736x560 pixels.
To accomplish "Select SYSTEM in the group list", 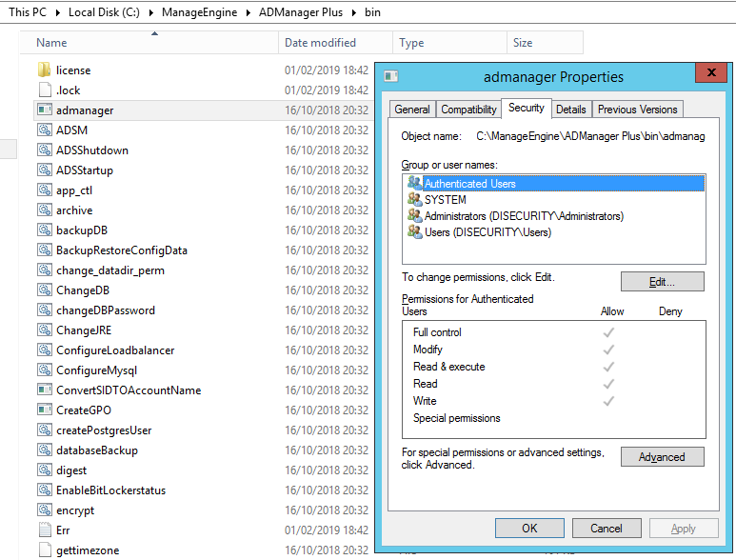I will pyautogui.click(x=554, y=199).
